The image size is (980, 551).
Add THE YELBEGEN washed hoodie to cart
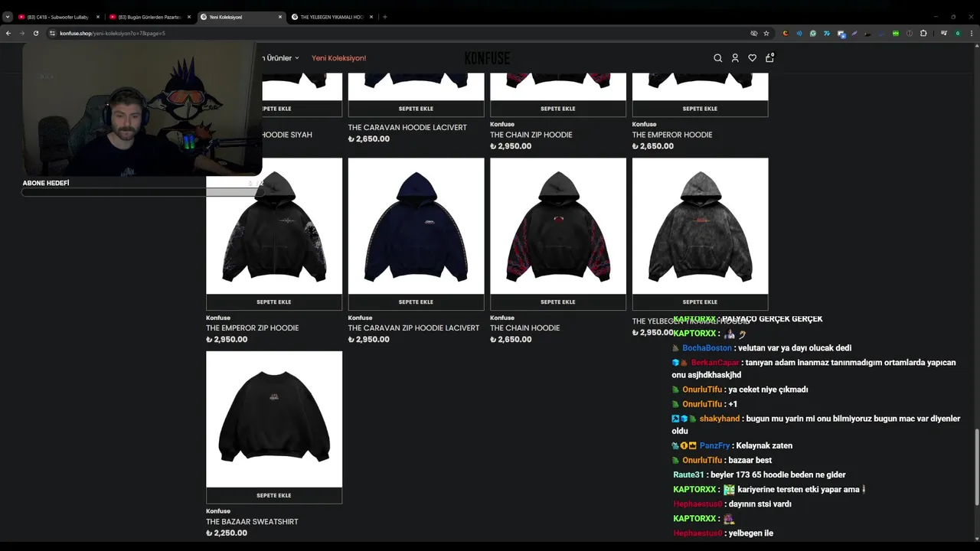[700, 302]
